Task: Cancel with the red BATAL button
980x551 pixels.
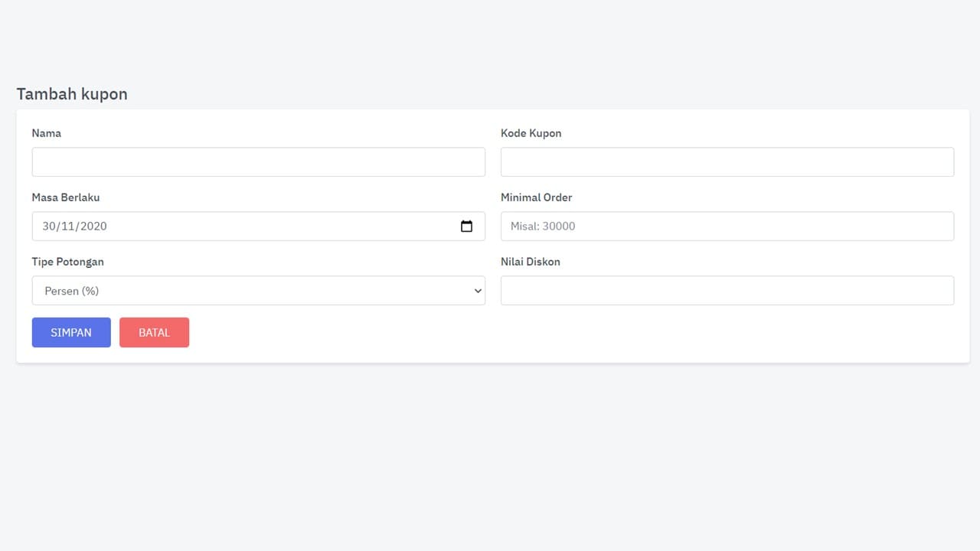Action: 154,333
